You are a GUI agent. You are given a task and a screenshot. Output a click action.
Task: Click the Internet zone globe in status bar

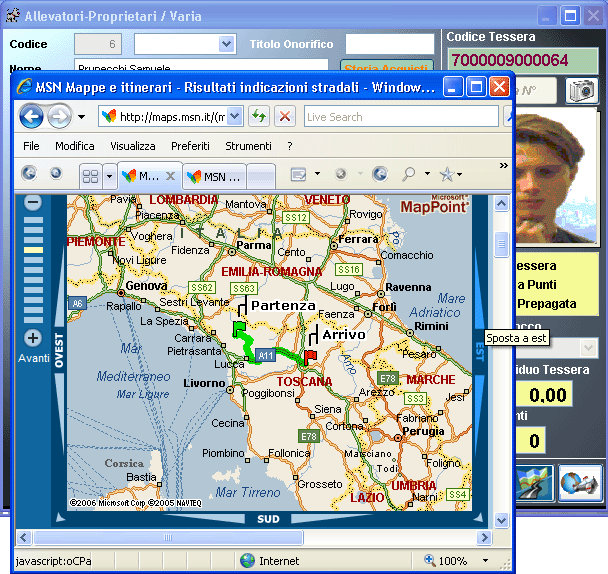[247, 560]
